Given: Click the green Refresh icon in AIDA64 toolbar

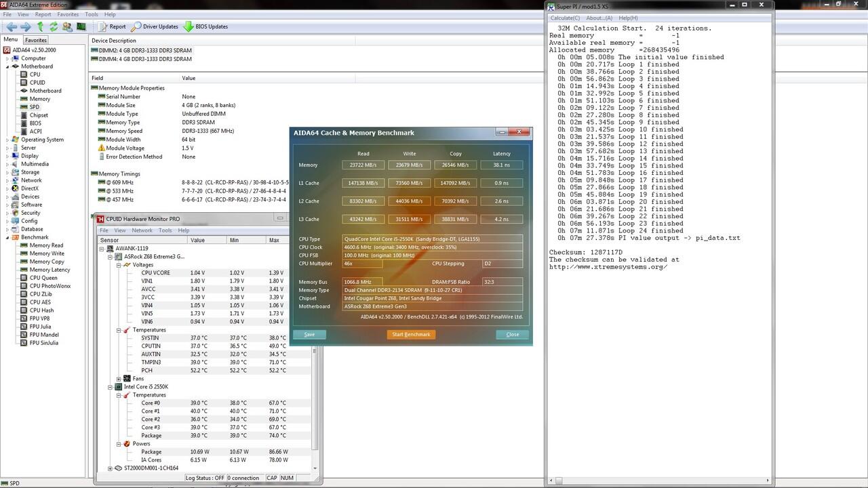Looking at the screenshot, I should (x=54, y=26).
